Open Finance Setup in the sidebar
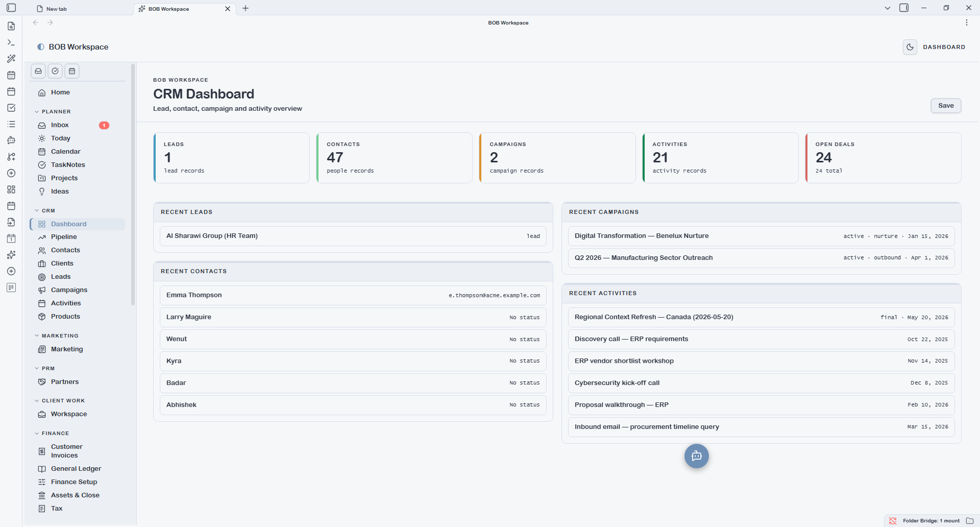Image resolution: width=980 pixels, height=527 pixels. pos(78,482)
